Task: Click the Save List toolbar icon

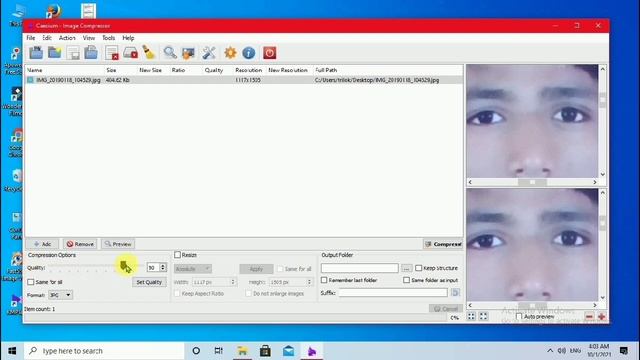Action: [73, 53]
